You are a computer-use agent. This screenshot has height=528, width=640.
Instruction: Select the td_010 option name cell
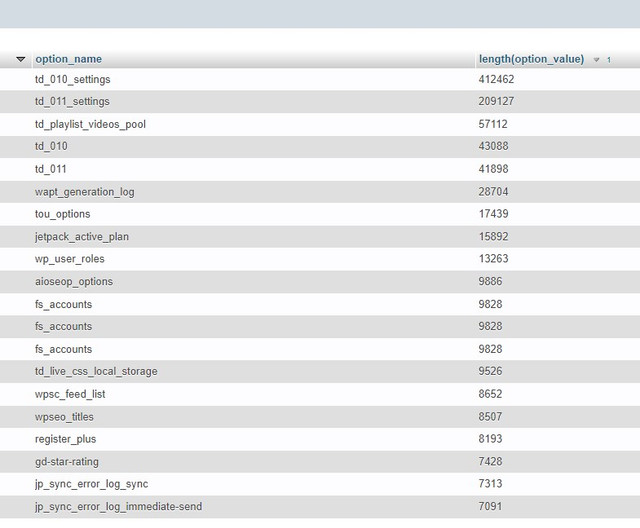coord(51,146)
